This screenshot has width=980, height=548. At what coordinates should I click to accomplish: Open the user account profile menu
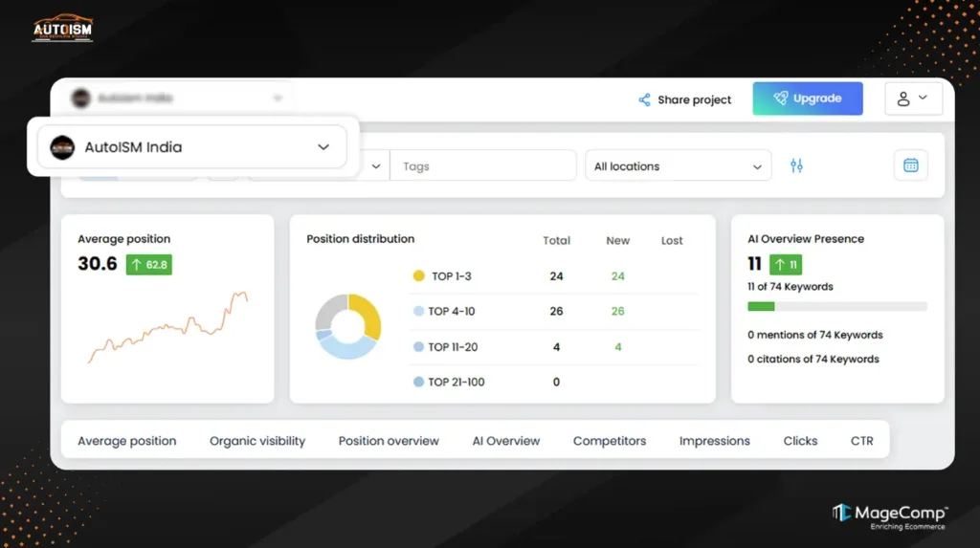click(x=913, y=99)
